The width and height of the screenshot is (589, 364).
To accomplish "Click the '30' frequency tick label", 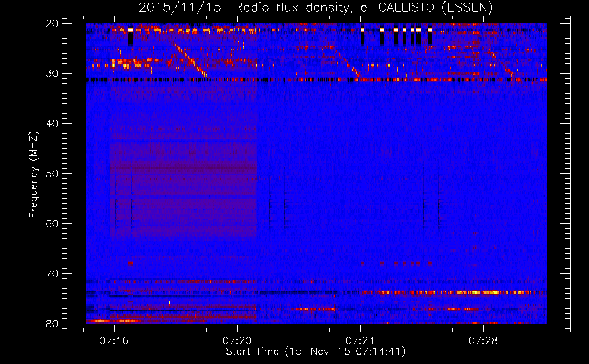I will (x=52, y=74).
